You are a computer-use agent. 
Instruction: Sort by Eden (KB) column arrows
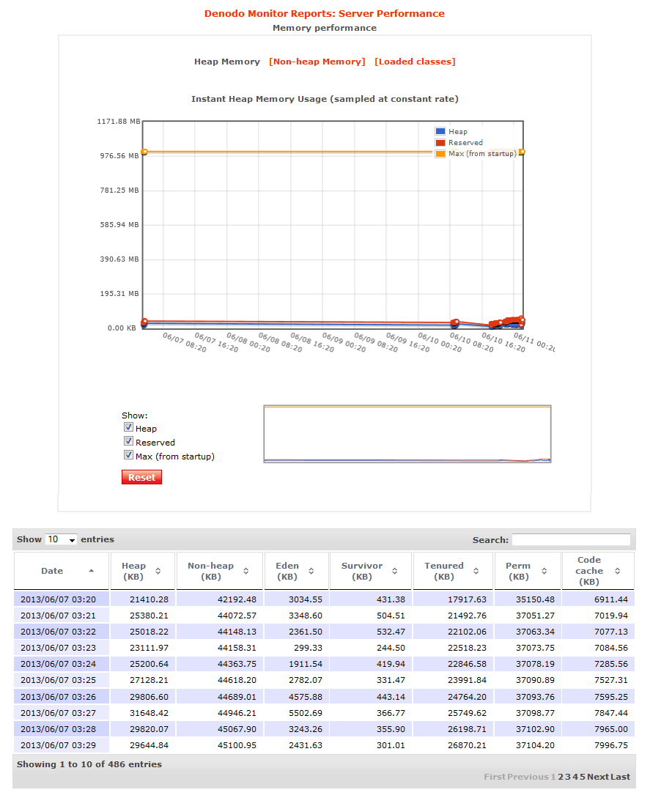(311, 571)
